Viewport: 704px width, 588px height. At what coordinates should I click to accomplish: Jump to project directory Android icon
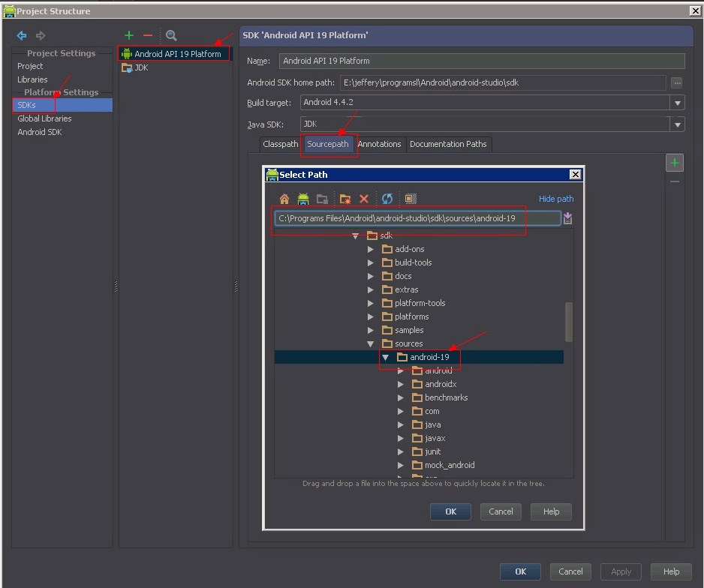point(303,199)
